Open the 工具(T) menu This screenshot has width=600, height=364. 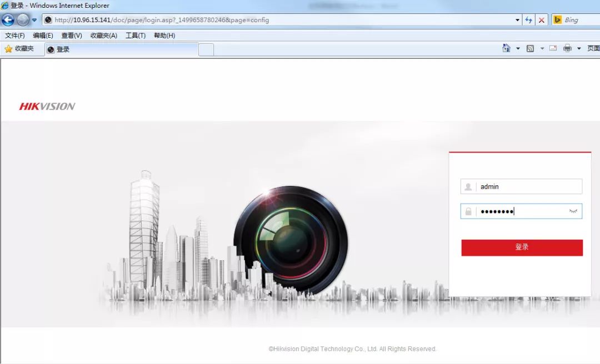[x=135, y=36]
